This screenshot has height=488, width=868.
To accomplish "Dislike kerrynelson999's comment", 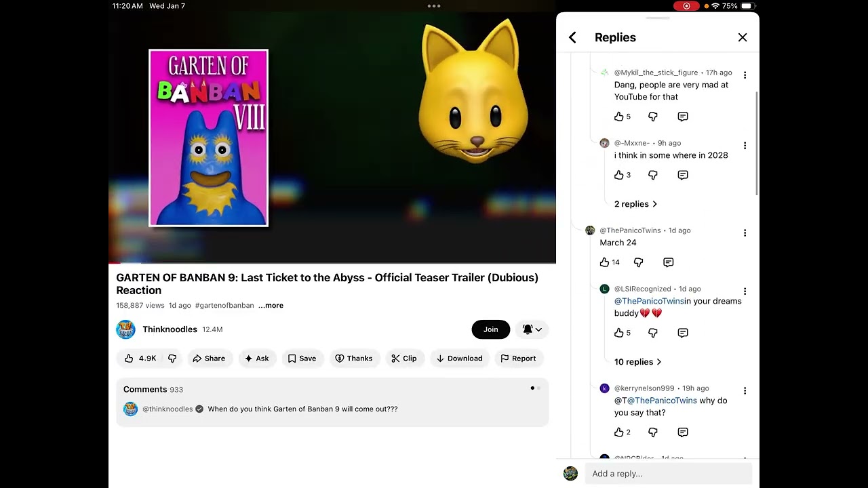I will (653, 432).
